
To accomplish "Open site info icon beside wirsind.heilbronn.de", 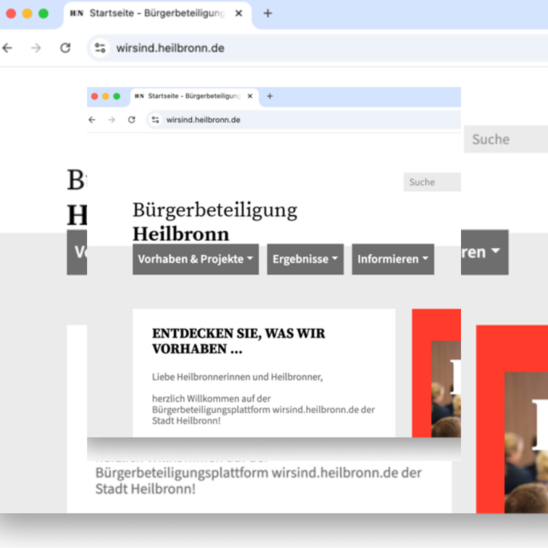I will [x=100, y=48].
